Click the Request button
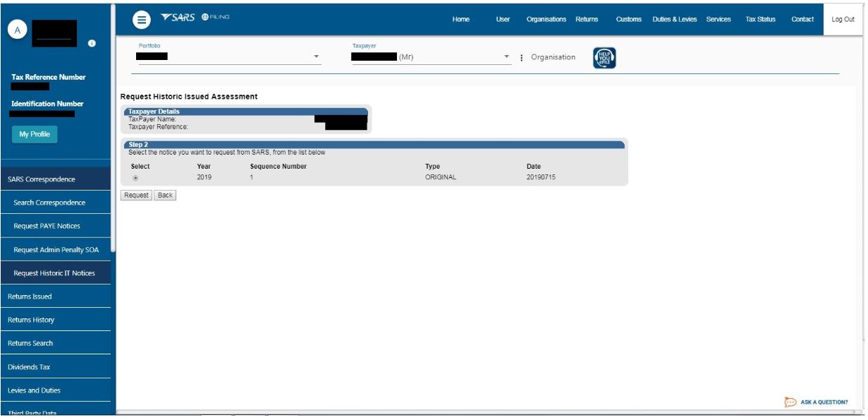This screenshot has height=420, width=868. click(136, 196)
